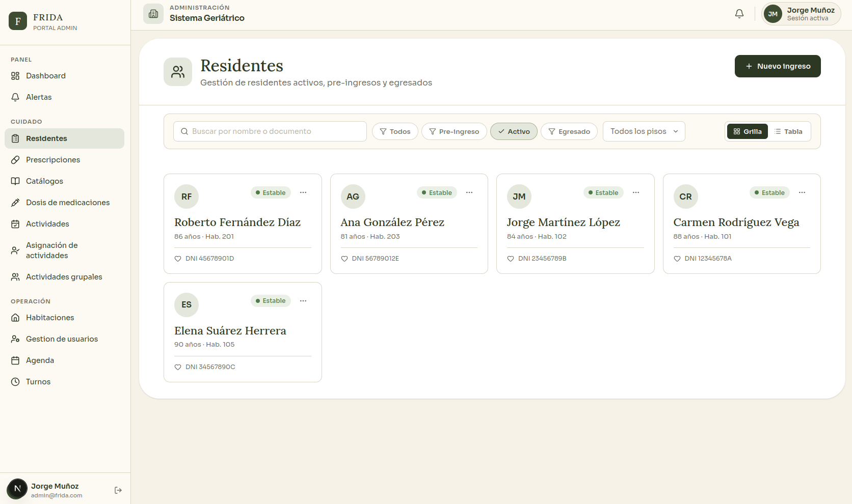Open Turnos in sidebar

(64, 382)
